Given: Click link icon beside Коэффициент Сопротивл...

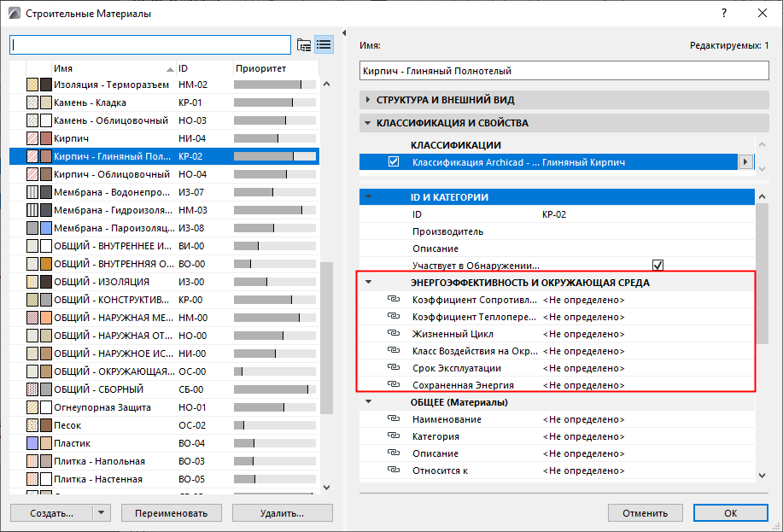Looking at the screenshot, I should pos(394,299).
